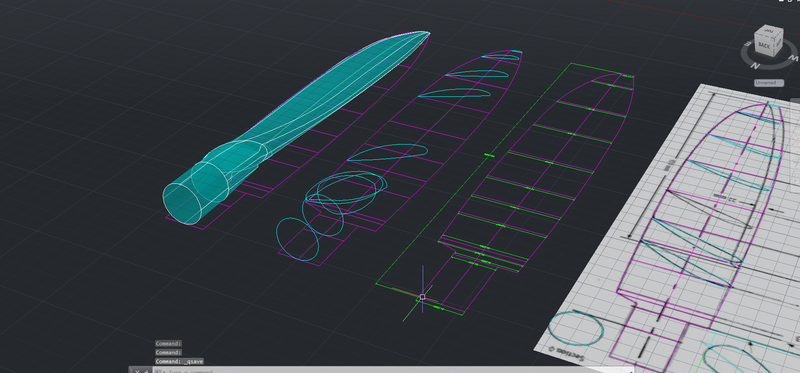Screen dimensions: 800x373
Task: Click the 'Command: _qsave' history line
Action: point(179,361)
